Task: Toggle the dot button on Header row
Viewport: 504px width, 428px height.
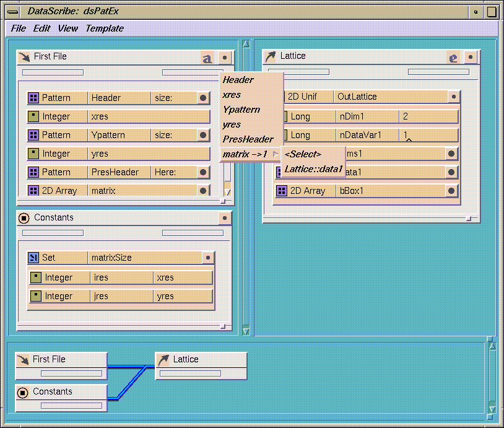Action: [203, 98]
